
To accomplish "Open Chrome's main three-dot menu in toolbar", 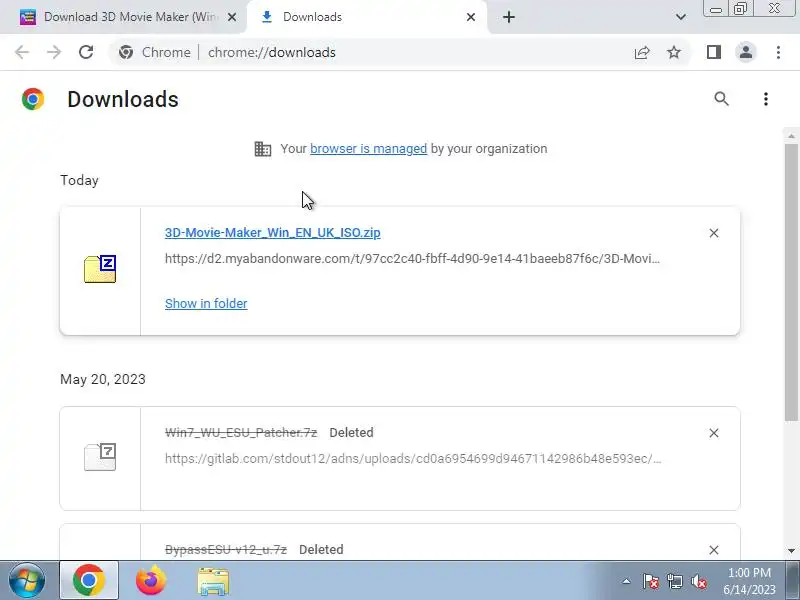I will (x=778, y=52).
